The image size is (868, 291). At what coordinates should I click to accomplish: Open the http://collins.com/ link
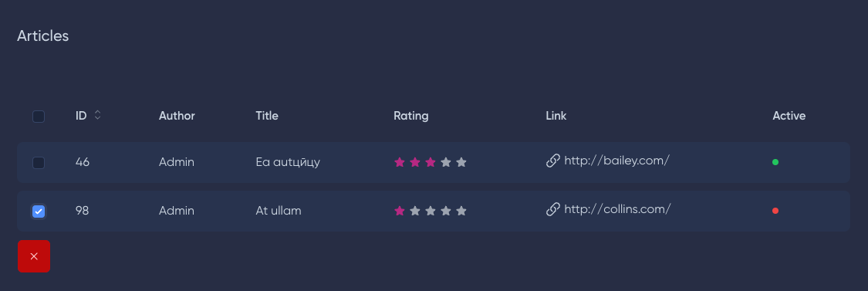[617, 209]
